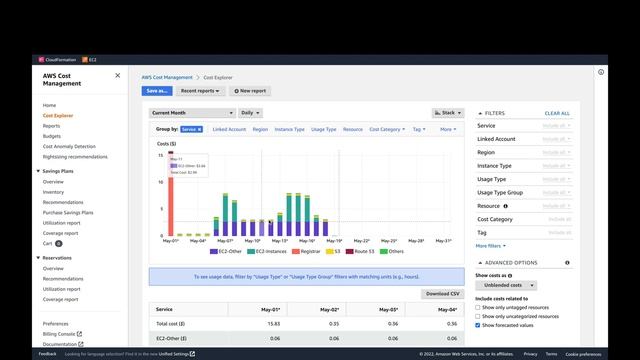Open the Unblended costs dropdown
Screen dimensions: 640x360
(x=506, y=285)
